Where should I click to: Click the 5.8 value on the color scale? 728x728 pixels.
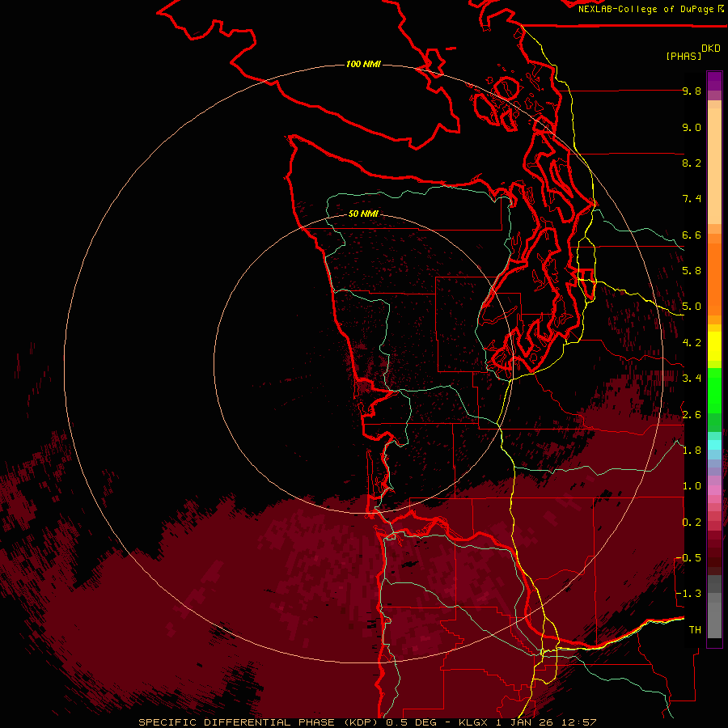tap(692, 271)
